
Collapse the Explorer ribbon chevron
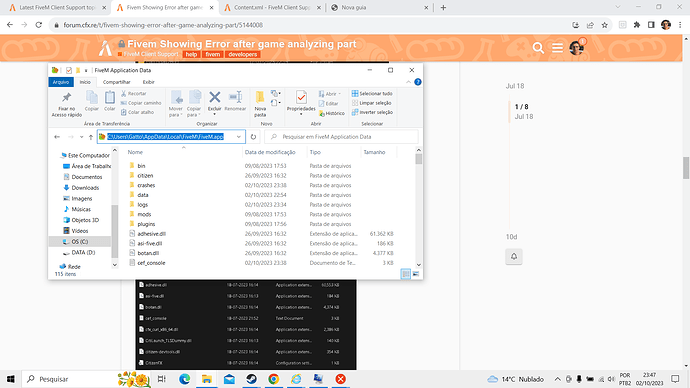pyautogui.click(x=408, y=82)
